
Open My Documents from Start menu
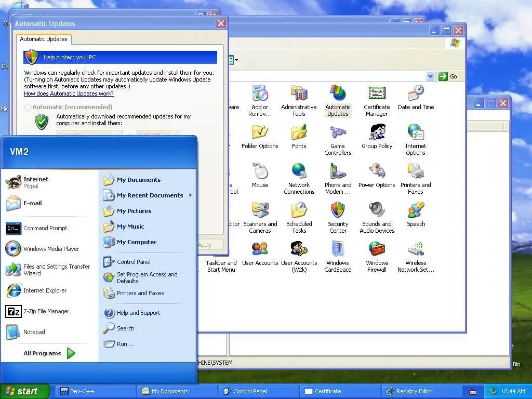[148, 180]
